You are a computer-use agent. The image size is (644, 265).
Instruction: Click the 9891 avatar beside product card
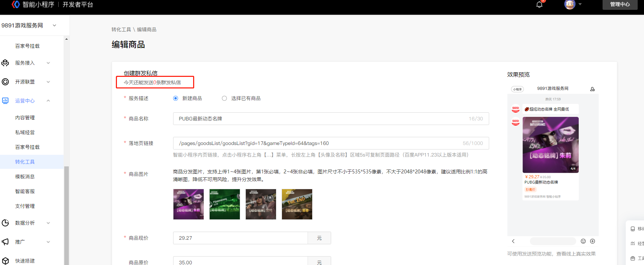pos(515,122)
